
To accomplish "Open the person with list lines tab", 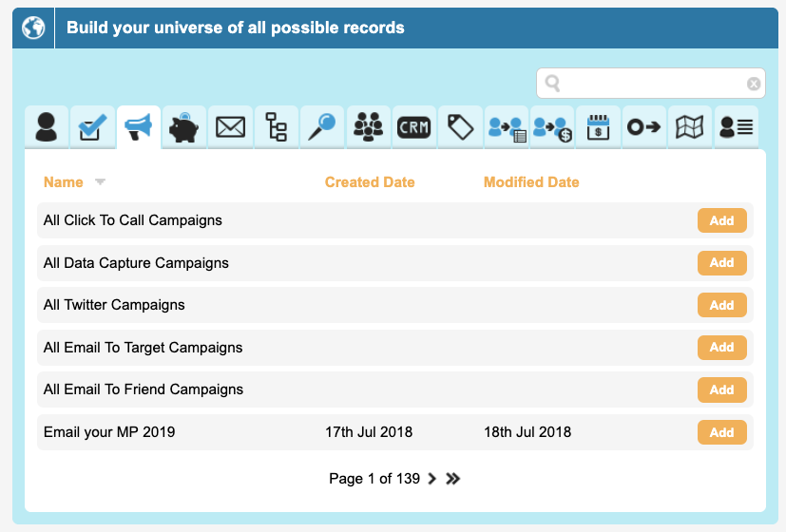I will pyautogui.click(x=736, y=126).
